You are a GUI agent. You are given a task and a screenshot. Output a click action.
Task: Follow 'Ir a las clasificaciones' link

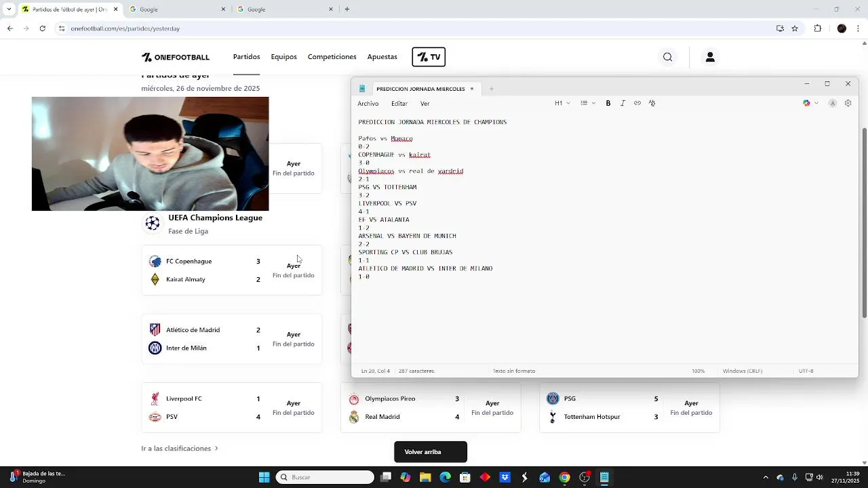coord(180,449)
